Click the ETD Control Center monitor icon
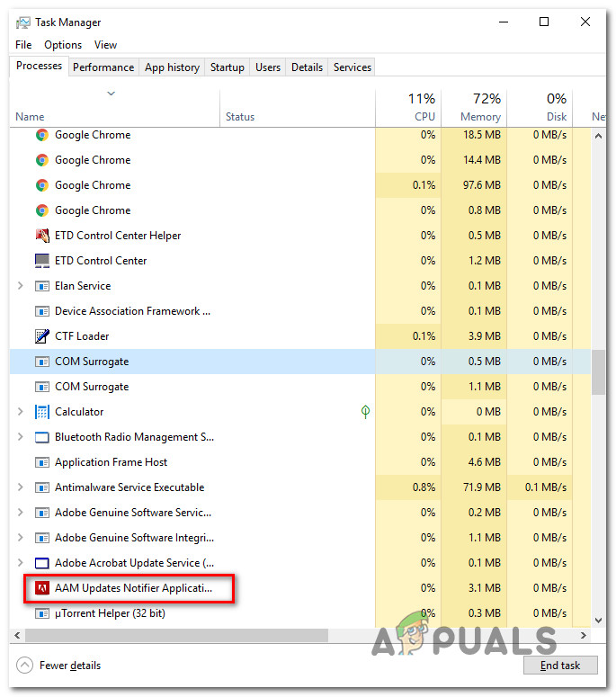The height and width of the screenshot is (697, 616). tap(42, 261)
